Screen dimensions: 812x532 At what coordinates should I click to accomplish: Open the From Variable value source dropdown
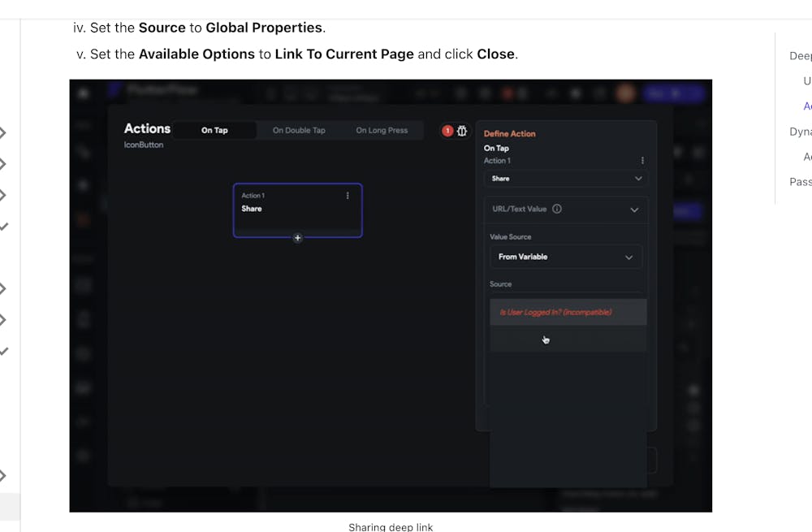(x=565, y=257)
